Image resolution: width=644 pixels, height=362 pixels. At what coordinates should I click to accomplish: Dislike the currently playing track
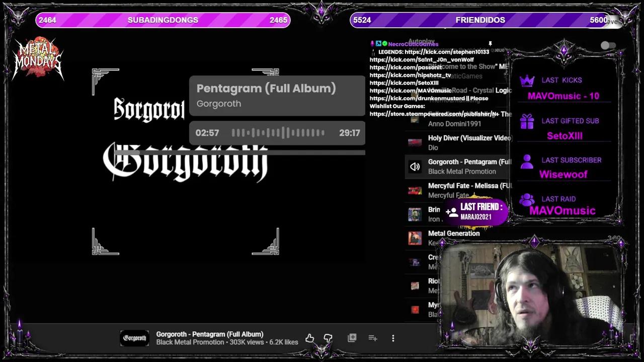pyautogui.click(x=328, y=338)
